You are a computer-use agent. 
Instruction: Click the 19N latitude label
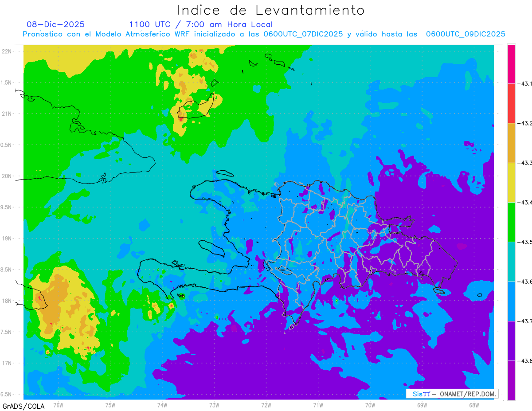coord(6,238)
